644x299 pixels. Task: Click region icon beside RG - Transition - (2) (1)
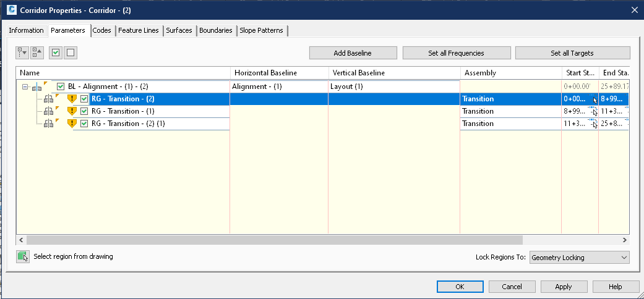click(49, 124)
